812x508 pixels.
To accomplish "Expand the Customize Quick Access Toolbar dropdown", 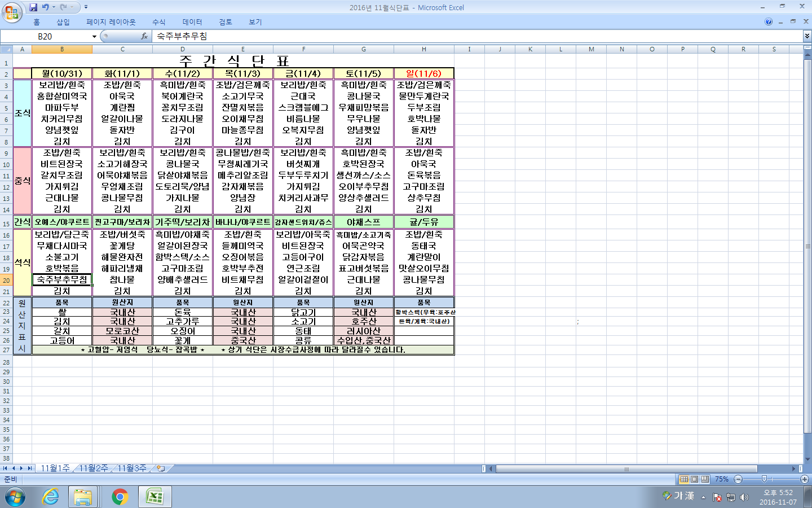I will (86, 7).
